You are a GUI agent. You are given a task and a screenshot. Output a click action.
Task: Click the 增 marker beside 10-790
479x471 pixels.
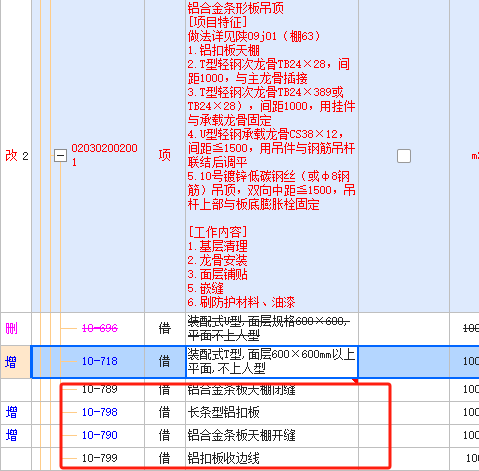(11, 436)
